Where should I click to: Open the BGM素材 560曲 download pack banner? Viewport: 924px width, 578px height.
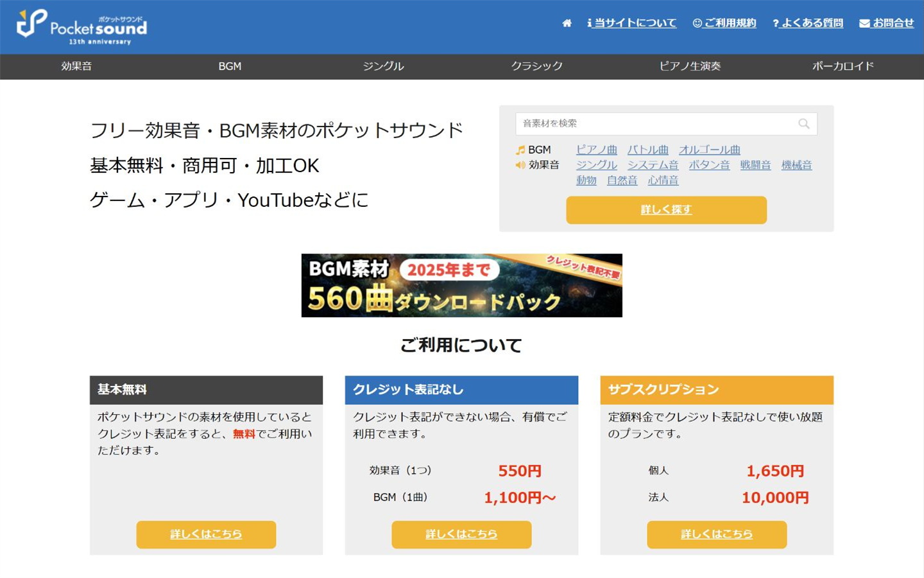pos(462,285)
